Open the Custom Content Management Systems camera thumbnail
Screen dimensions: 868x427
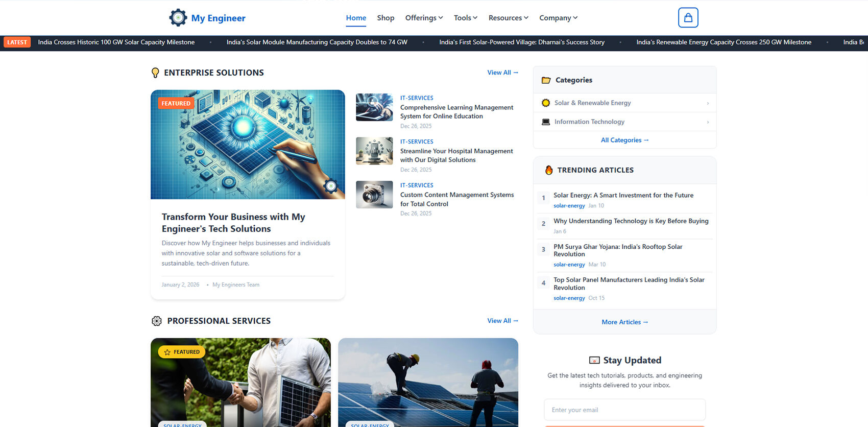374,195
